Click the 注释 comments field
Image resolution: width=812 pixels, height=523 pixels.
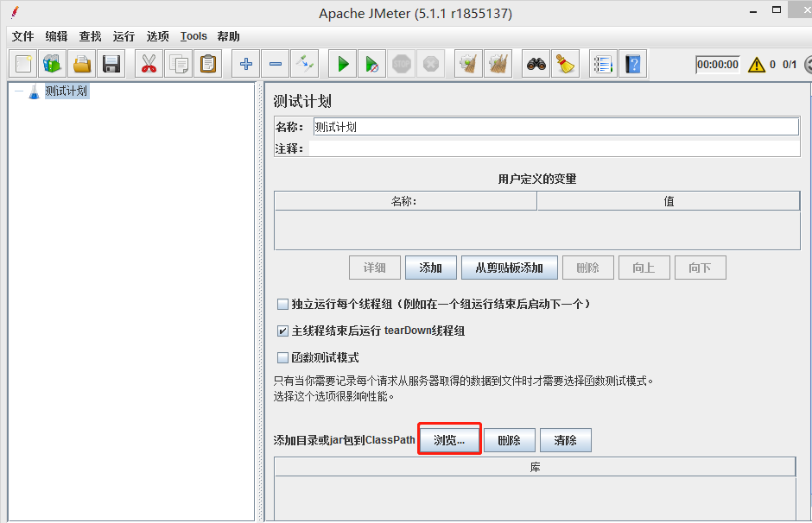555,148
